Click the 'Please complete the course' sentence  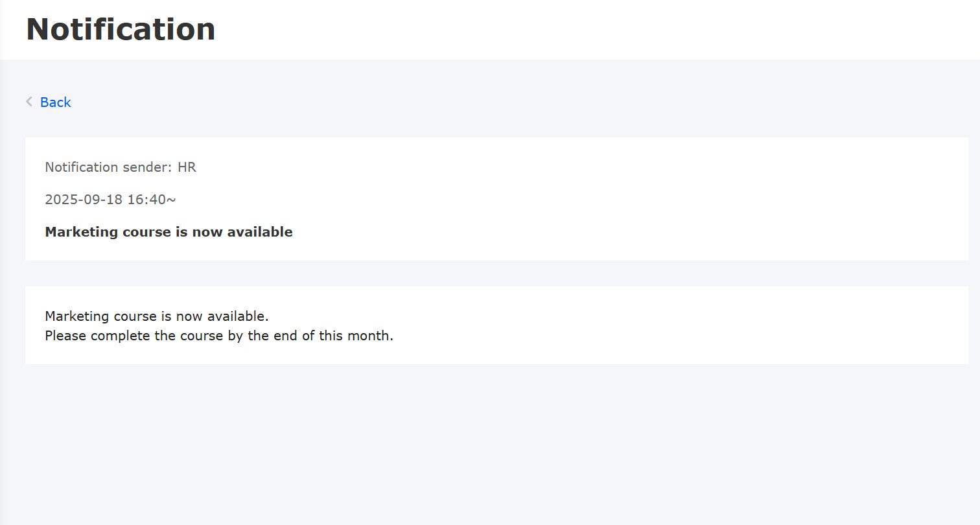point(219,336)
